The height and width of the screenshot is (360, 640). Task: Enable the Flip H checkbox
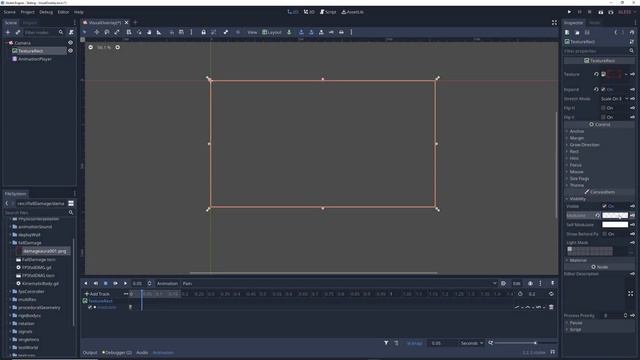pos(603,108)
